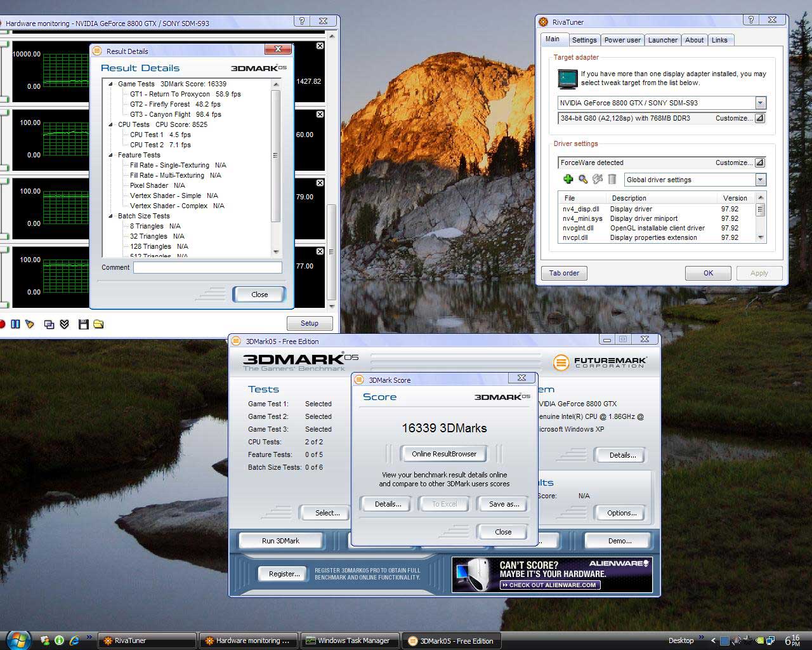Select the Pixel Shader N/A row
812x650 pixels.
click(x=157, y=185)
